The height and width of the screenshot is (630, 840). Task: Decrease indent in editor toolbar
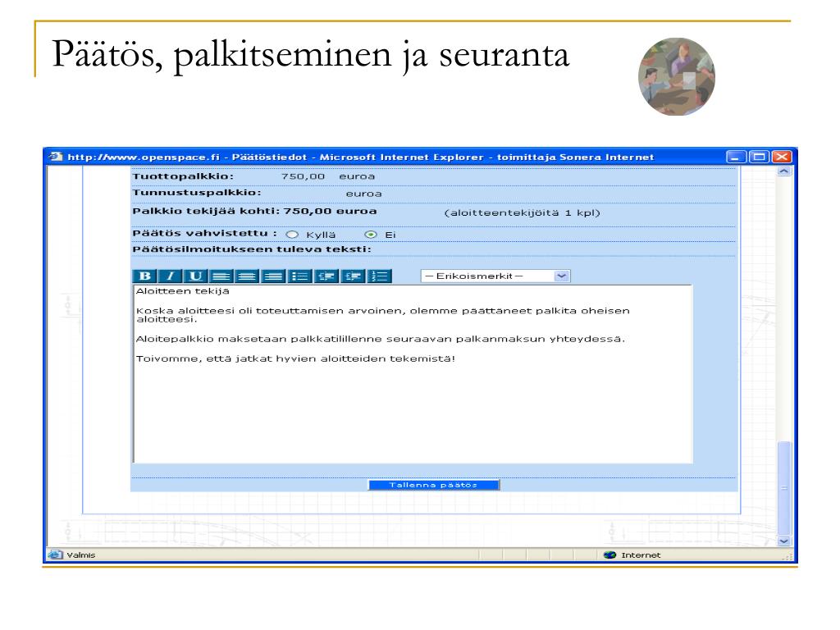(x=326, y=276)
